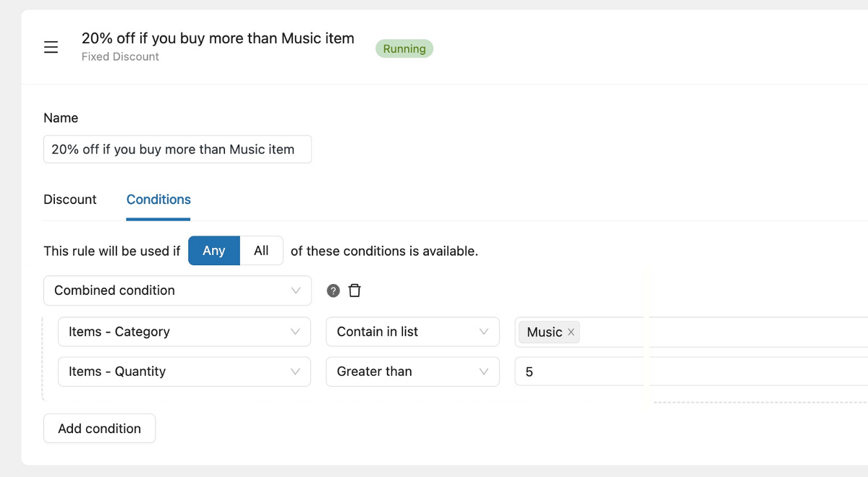Click the Fixed Discount subtitle
The width and height of the screenshot is (868, 477).
pyautogui.click(x=120, y=57)
